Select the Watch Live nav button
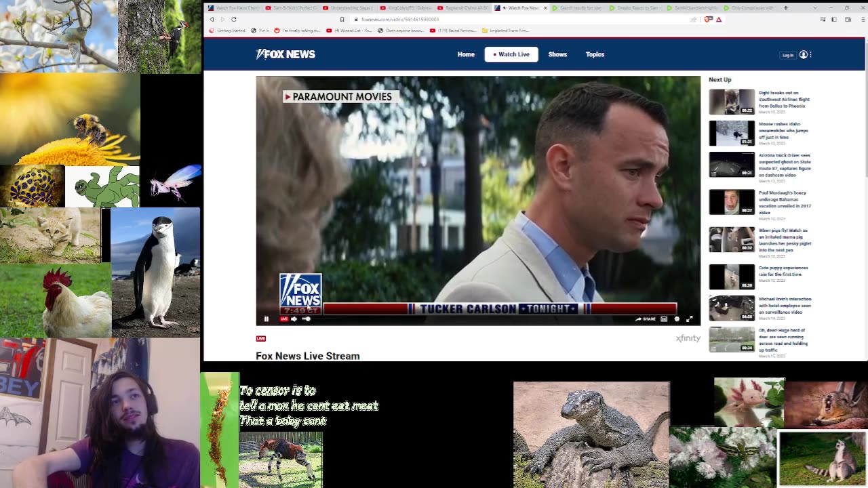This screenshot has height=488, width=868. click(x=511, y=54)
